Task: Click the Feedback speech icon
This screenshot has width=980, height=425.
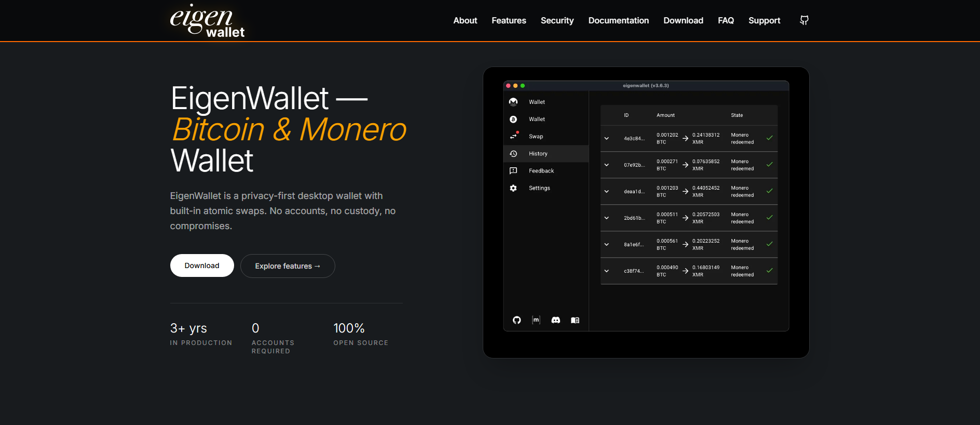Action: click(513, 171)
